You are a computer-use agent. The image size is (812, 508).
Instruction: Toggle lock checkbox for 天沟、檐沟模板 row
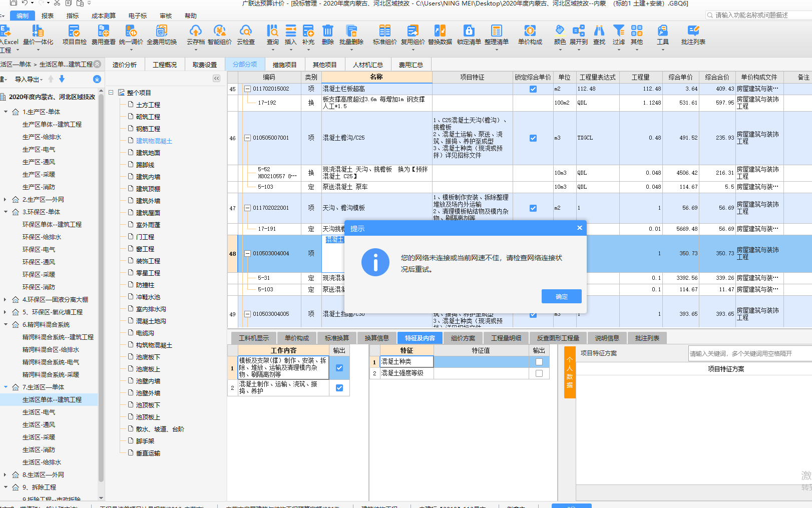533,208
